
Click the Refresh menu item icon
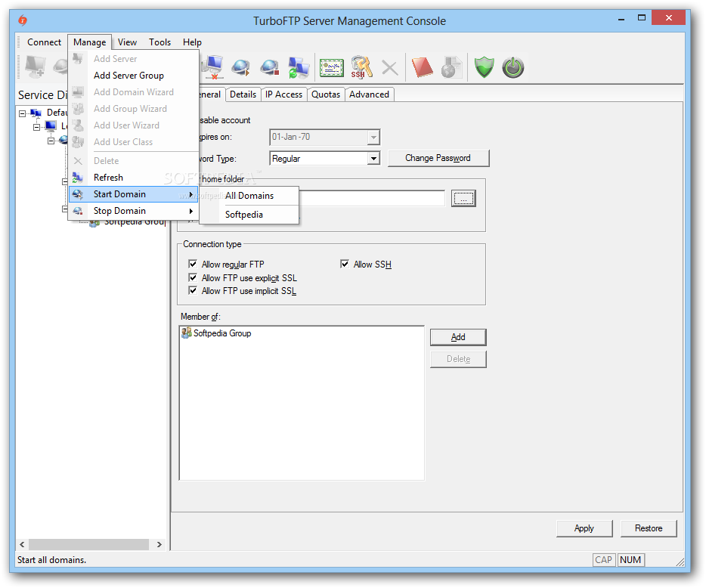click(x=78, y=178)
